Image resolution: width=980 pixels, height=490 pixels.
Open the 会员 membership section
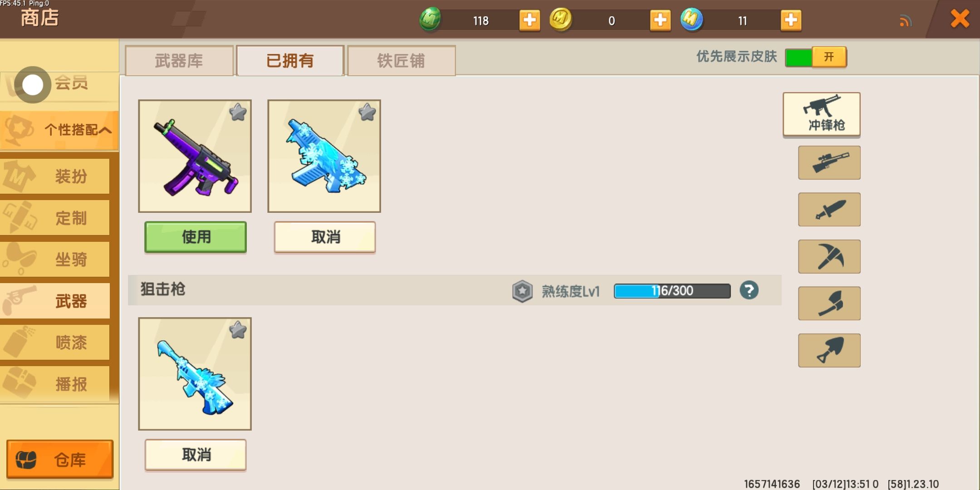tap(59, 84)
